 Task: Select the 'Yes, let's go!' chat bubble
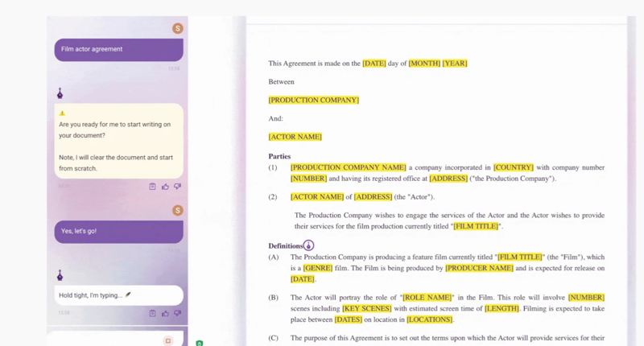pyautogui.click(x=118, y=232)
